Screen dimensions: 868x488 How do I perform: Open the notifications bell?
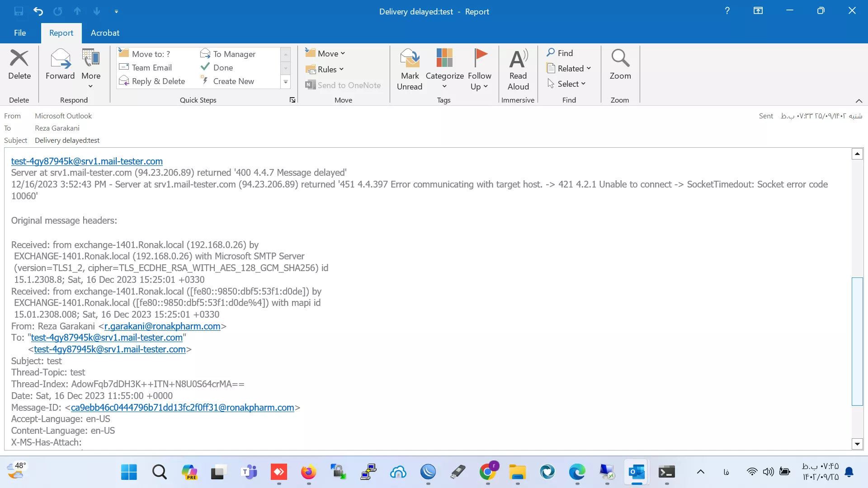(849, 472)
